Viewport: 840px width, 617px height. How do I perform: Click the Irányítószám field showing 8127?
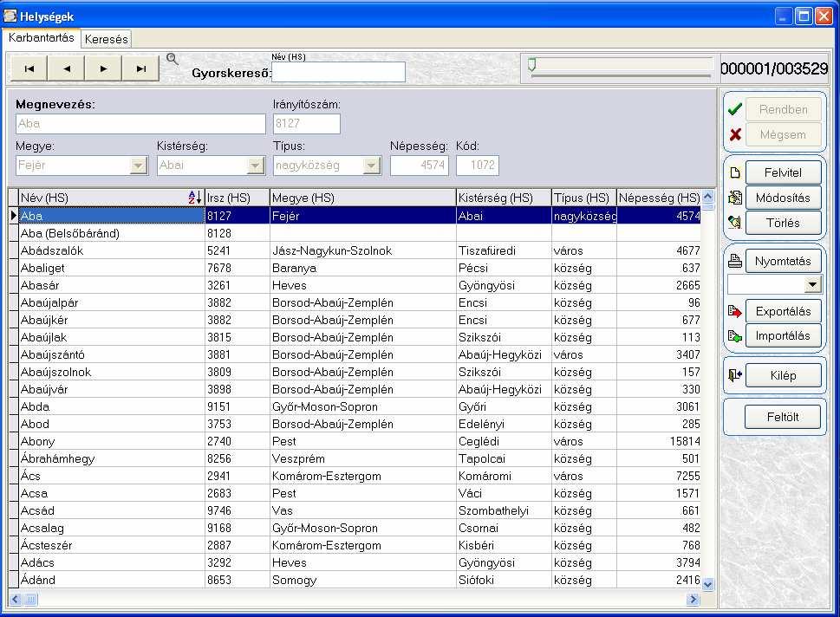click(x=306, y=124)
